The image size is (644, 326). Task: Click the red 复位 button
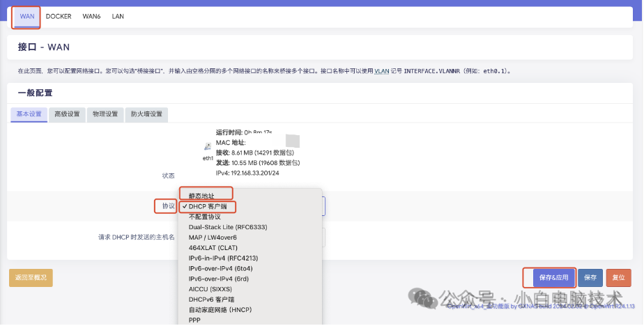click(x=618, y=277)
